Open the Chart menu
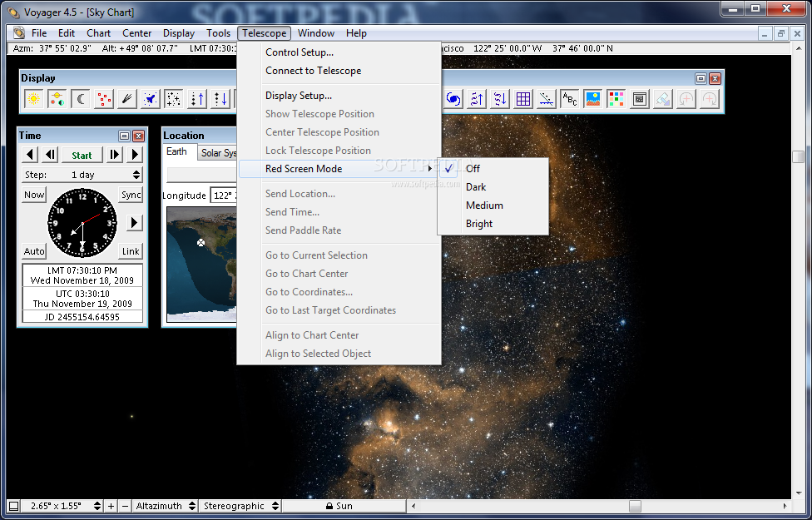 pos(98,32)
